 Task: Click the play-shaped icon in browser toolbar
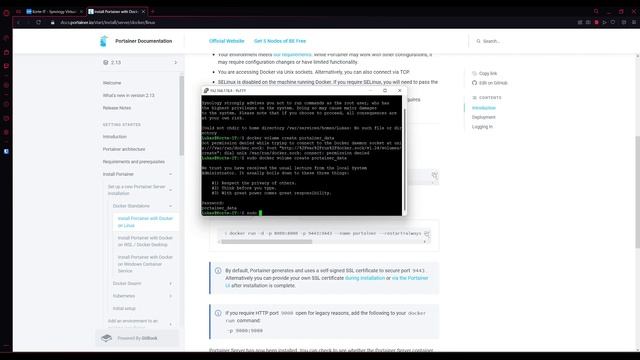tap(604, 22)
